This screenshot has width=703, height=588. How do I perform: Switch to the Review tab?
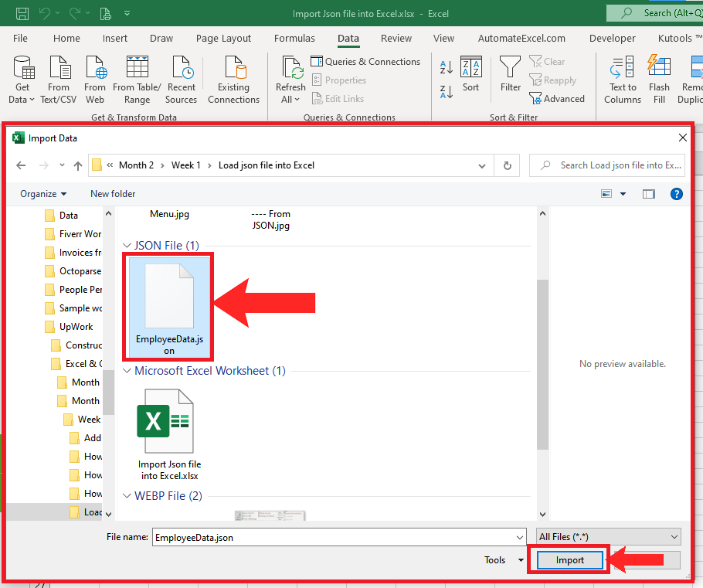point(396,38)
